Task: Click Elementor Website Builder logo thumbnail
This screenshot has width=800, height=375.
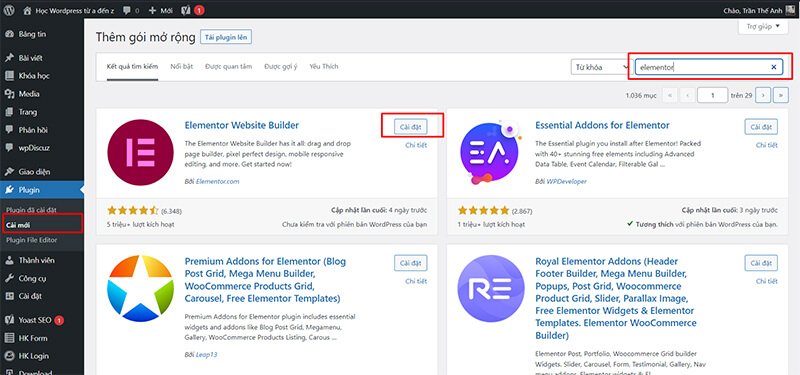Action: click(141, 153)
